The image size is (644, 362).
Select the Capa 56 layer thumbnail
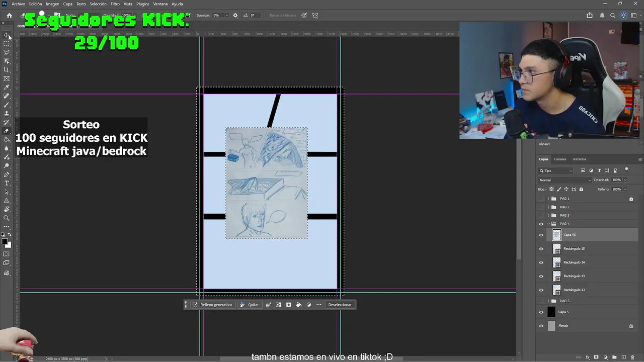(x=556, y=235)
